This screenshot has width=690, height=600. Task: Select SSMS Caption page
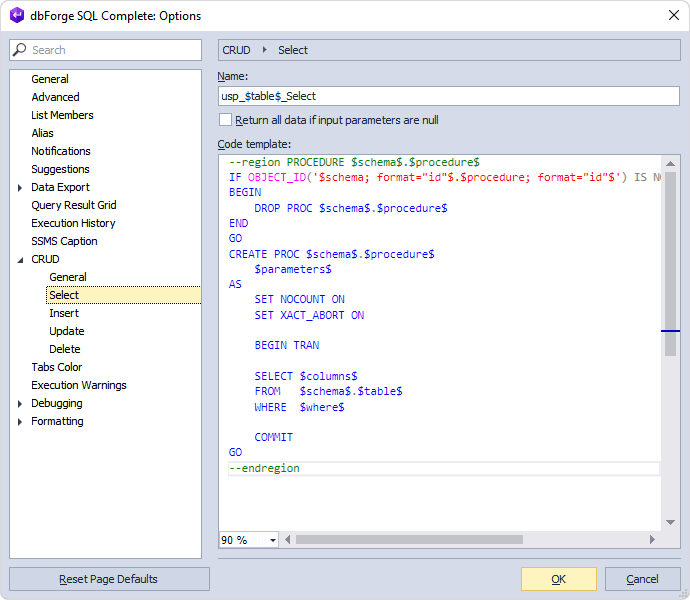click(64, 242)
